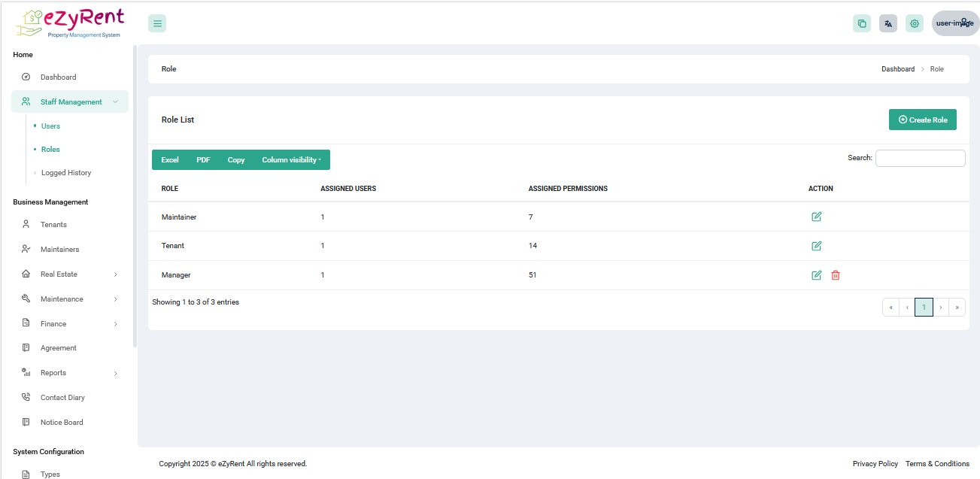Focus the role Search input field
This screenshot has height=479, width=980.
[x=920, y=158]
